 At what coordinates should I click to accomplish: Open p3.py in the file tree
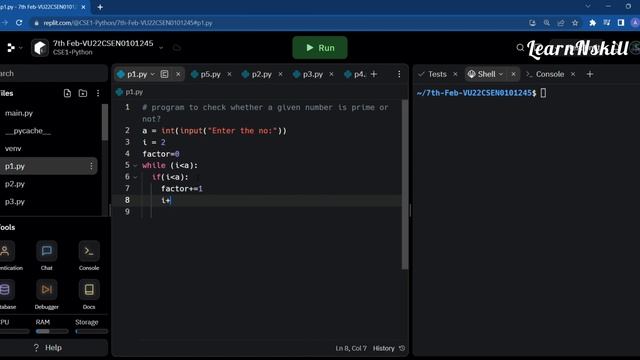pos(15,202)
